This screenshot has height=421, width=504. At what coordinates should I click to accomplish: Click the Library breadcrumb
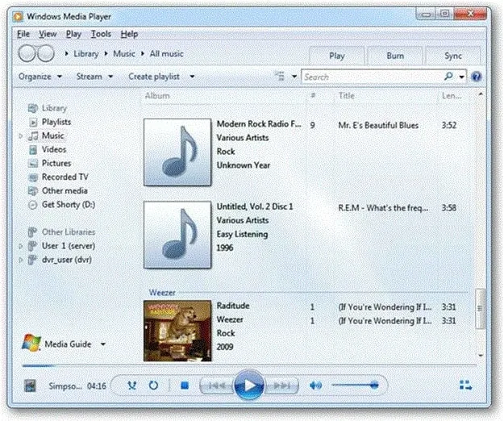pos(85,54)
